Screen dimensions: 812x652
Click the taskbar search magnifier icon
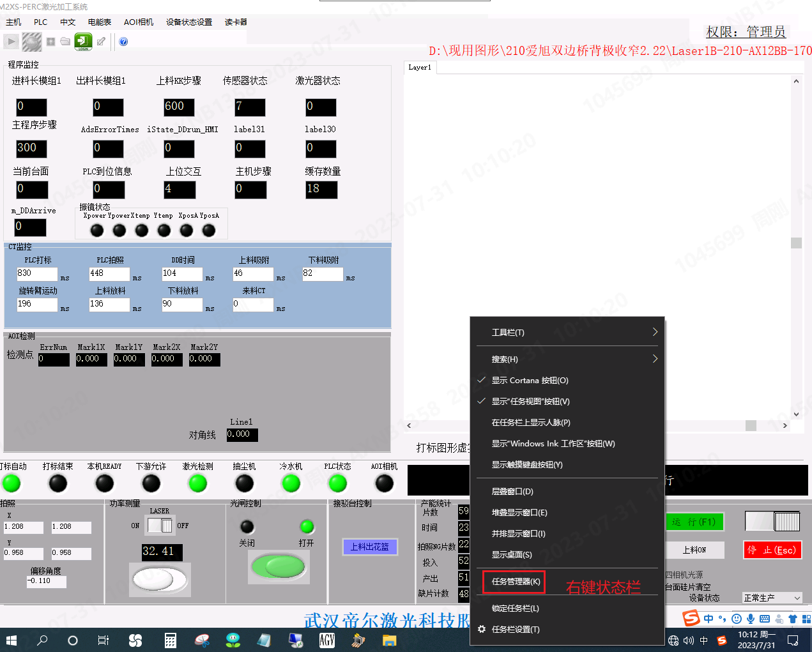42,640
